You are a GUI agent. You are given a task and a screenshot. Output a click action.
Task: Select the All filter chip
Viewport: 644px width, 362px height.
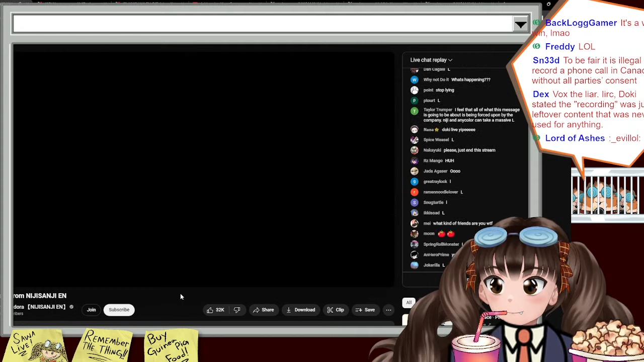(x=409, y=303)
